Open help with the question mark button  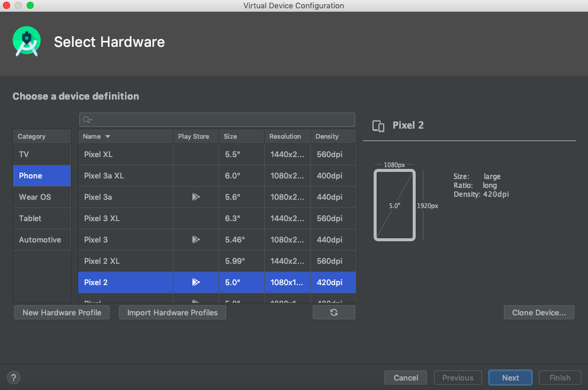pyautogui.click(x=14, y=378)
